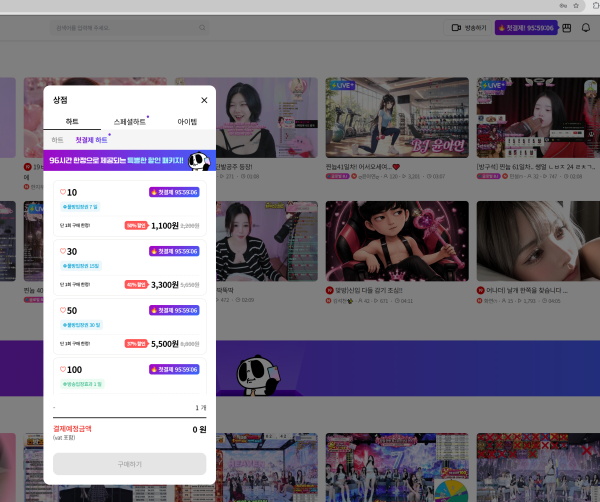Click the 0 원 total amount
Viewport: 600px width, 502px height.
199,430
